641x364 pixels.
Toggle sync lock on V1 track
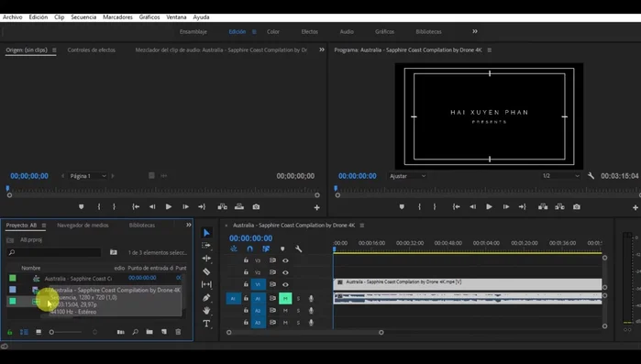pos(272,284)
